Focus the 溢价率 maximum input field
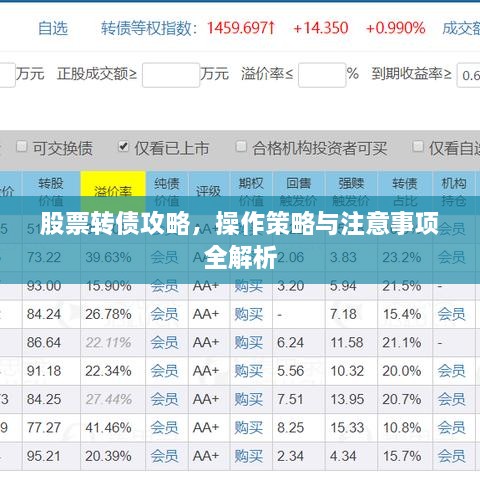Screen dimensions: 480x480 (322, 75)
